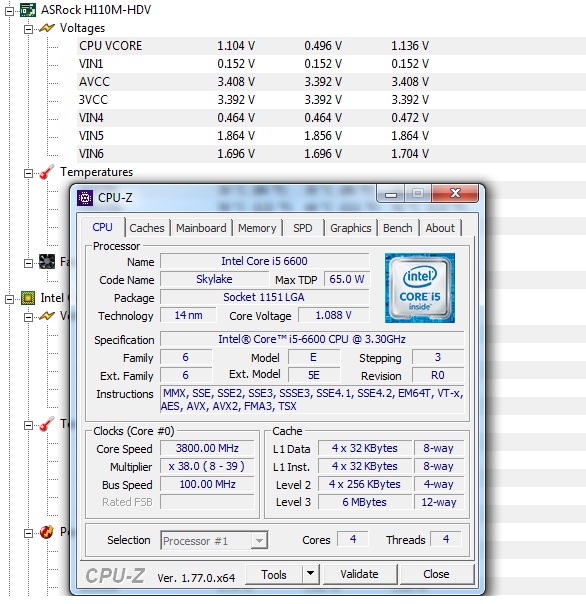This screenshot has width=586, height=604.
Task: Click the Cores count field
Action: (x=353, y=539)
